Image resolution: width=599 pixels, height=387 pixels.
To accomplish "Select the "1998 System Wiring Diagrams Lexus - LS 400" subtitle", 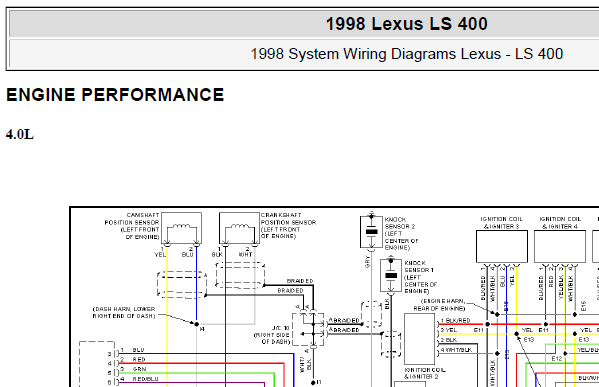I will (x=406, y=54).
